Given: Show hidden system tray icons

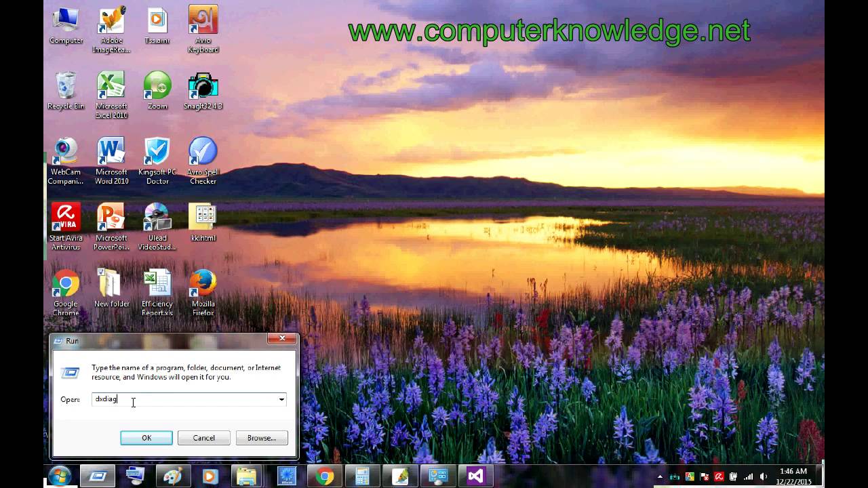Looking at the screenshot, I should 660,476.
